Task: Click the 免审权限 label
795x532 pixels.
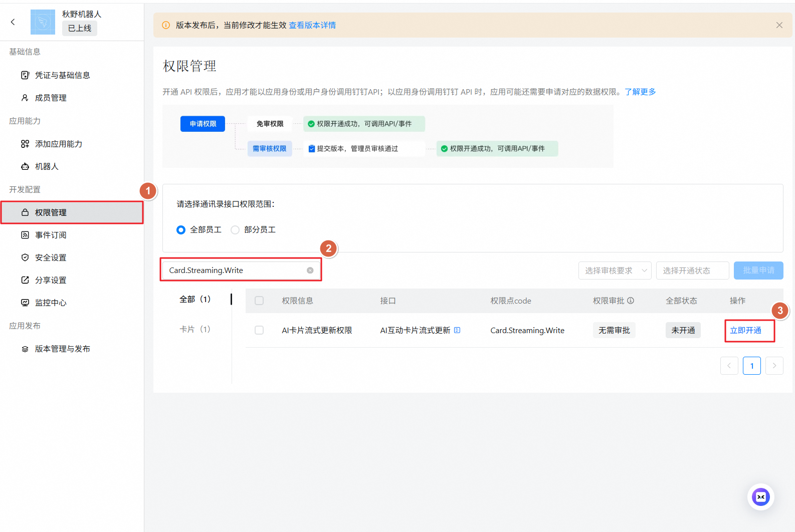Action: pos(270,124)
